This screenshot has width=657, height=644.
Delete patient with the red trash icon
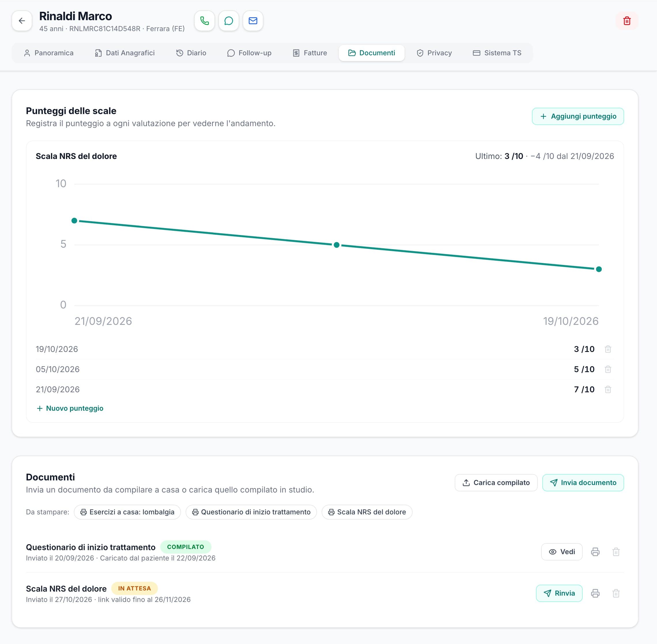[627, 21]
